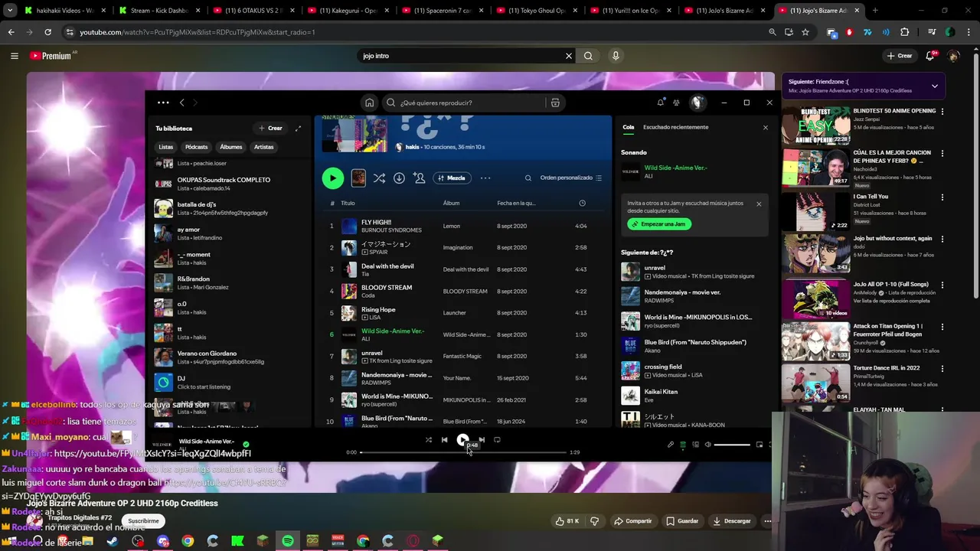Skip to previous track in Spotify player
Screen dimensions: 980x551
tap(444, 440)
